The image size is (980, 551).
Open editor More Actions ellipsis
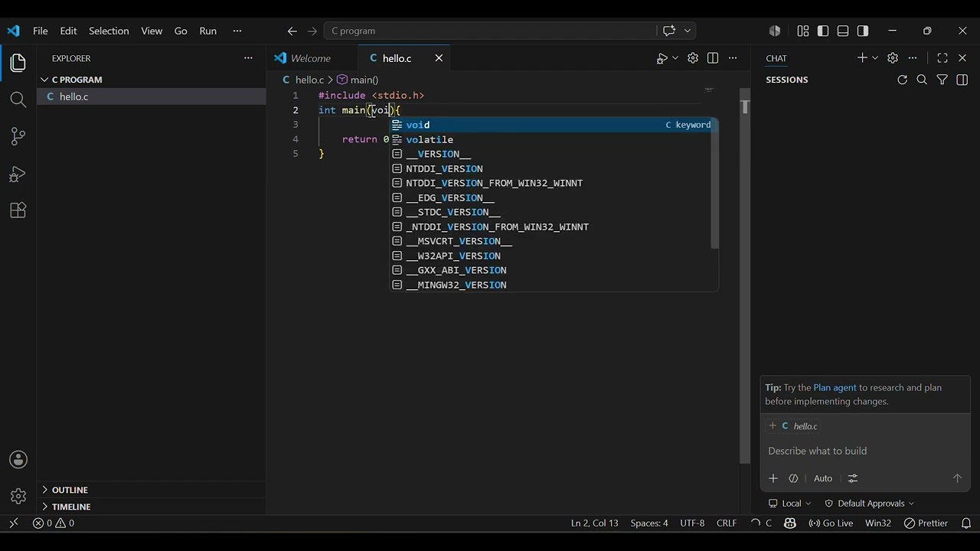(x=733, y=58)
